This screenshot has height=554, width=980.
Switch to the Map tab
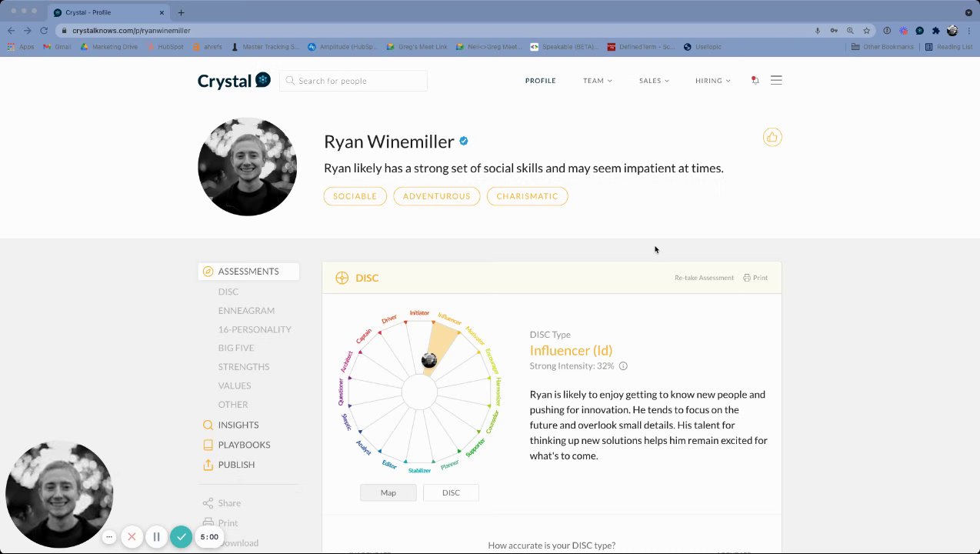click(x=388, y=492)
